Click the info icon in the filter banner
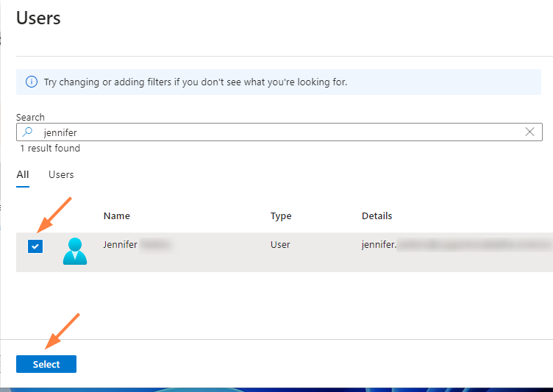Screen dimensions: 553x392 point(32,82)
